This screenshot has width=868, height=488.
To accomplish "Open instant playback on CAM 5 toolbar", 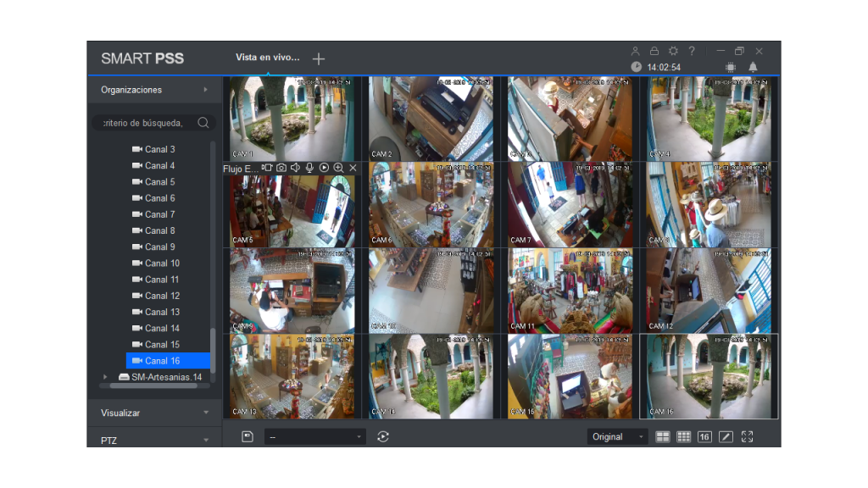I will (x=324, y=168).
